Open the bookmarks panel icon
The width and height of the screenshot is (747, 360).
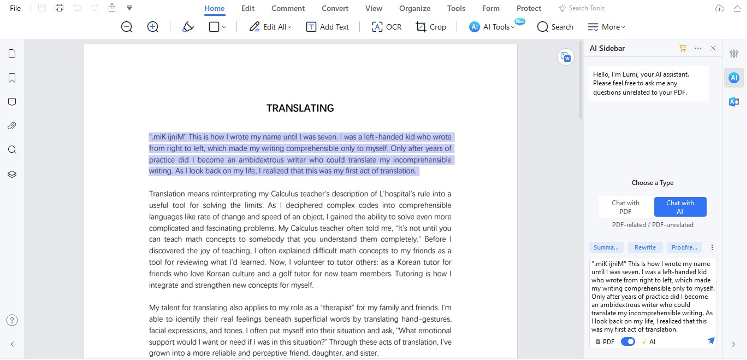pyautogui.click(x=12, y=78)
